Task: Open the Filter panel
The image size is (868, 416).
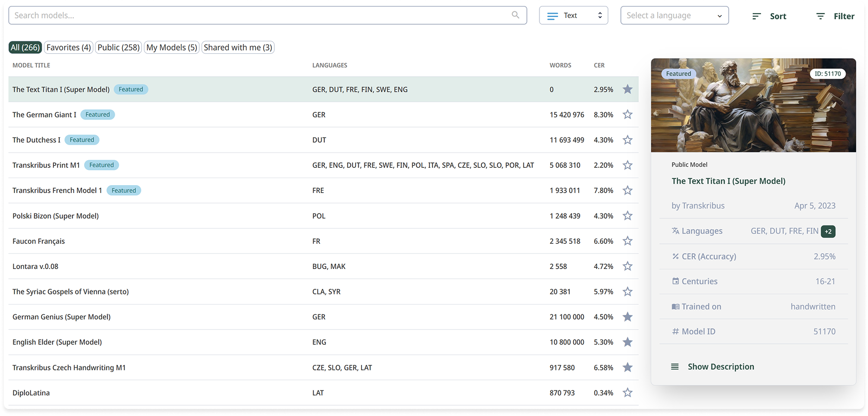Action: 835,16
